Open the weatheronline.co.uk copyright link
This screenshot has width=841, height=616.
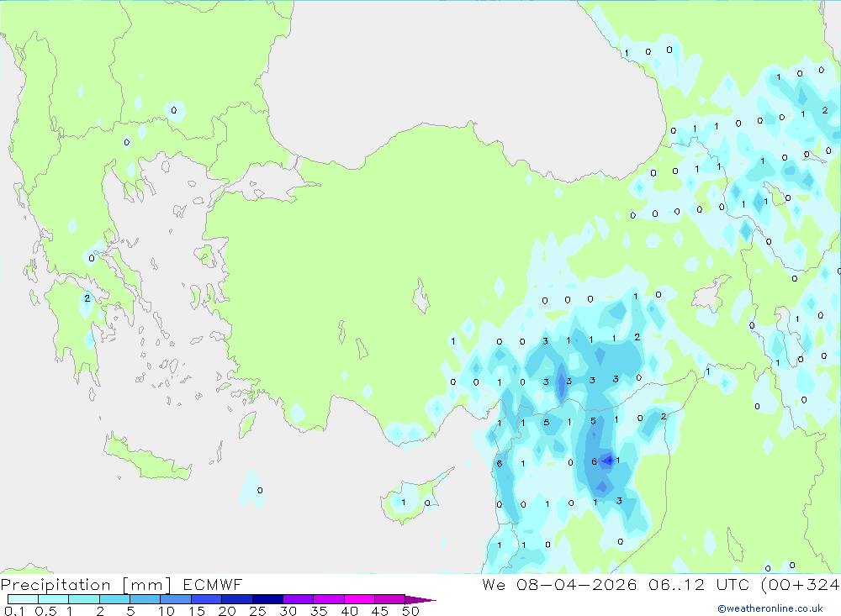(770, 608)
